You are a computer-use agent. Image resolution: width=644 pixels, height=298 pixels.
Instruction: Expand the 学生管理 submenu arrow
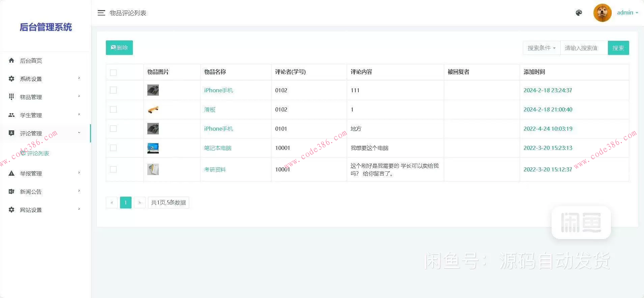click(x=79, y=114)
